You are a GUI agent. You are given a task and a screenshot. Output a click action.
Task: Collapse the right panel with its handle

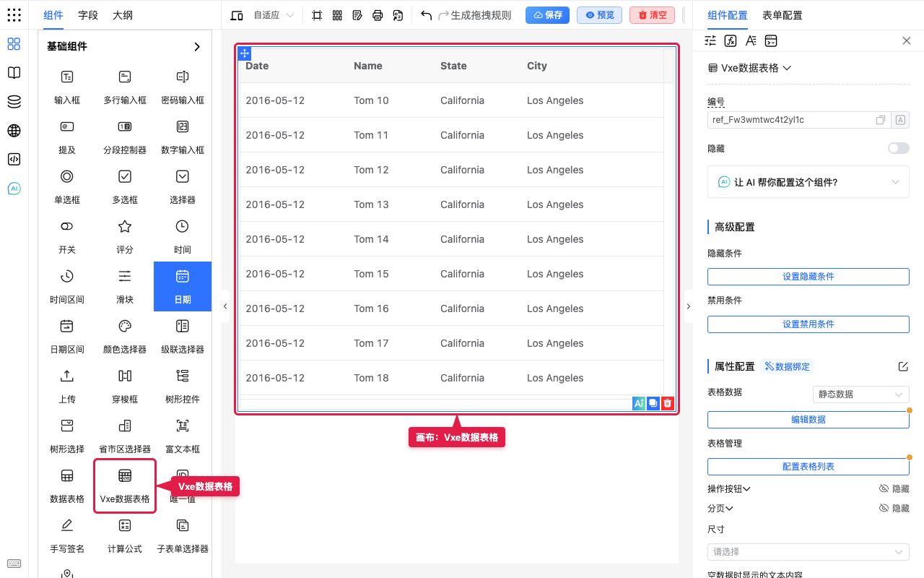pyautogui.click(x=688, y=306)
